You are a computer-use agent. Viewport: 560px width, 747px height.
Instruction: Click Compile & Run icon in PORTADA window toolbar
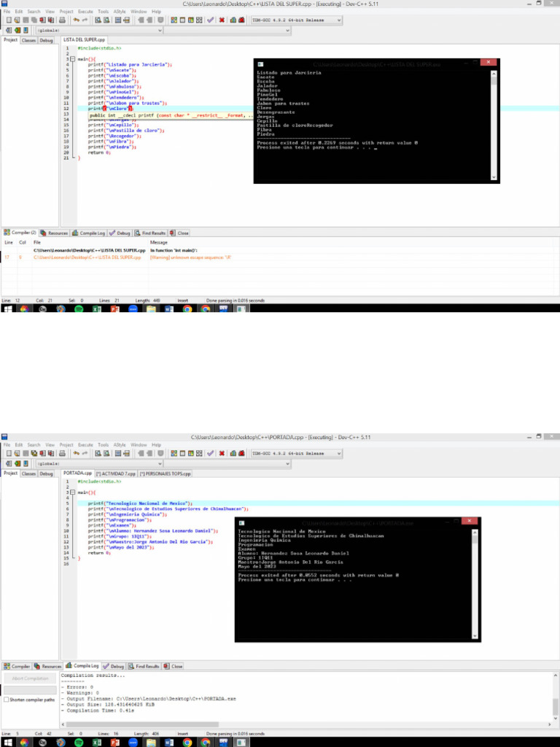tap(190, 453)
